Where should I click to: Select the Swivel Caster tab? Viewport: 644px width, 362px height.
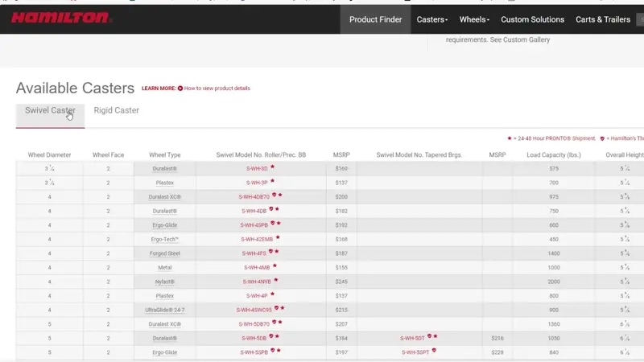click(50, 116)
